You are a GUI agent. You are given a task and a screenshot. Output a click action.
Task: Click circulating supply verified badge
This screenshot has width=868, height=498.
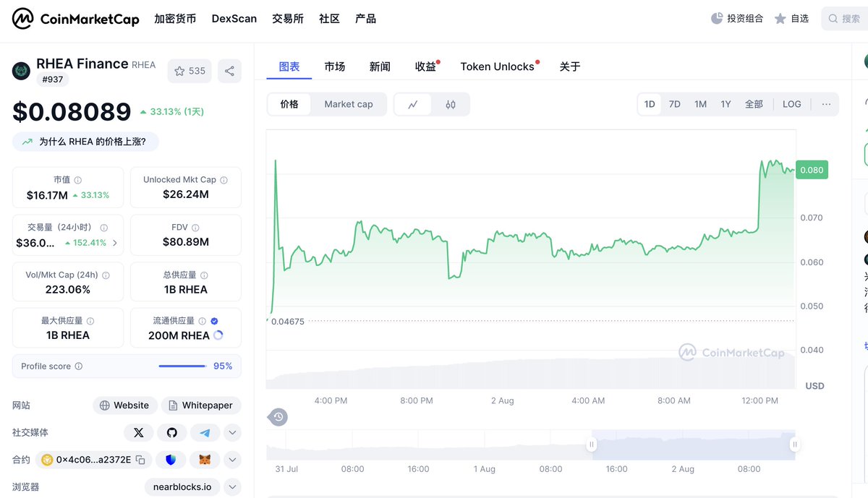tap(215, 321)
